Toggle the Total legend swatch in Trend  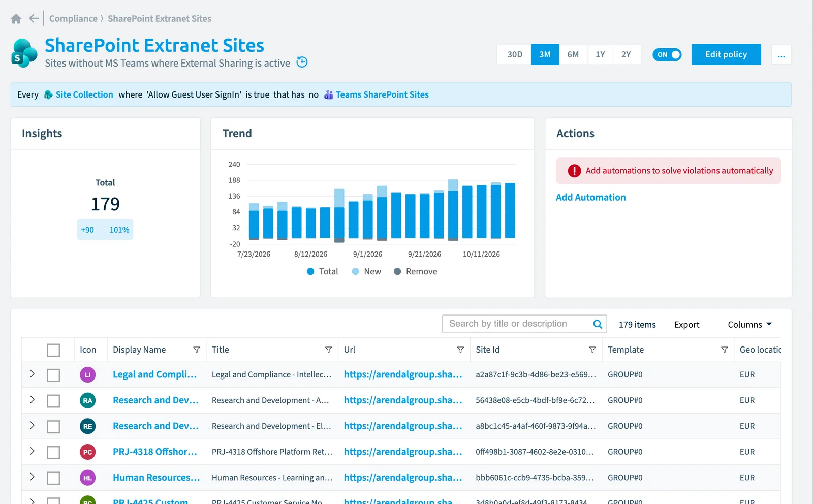[x=310, y=272]
